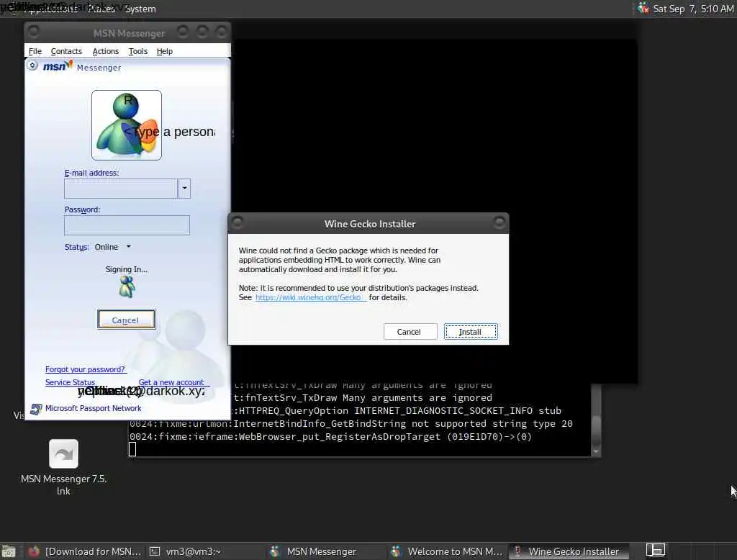Expand the E-mail address dropdown arrow
737x560 pixels.
[x=185, y=189]
